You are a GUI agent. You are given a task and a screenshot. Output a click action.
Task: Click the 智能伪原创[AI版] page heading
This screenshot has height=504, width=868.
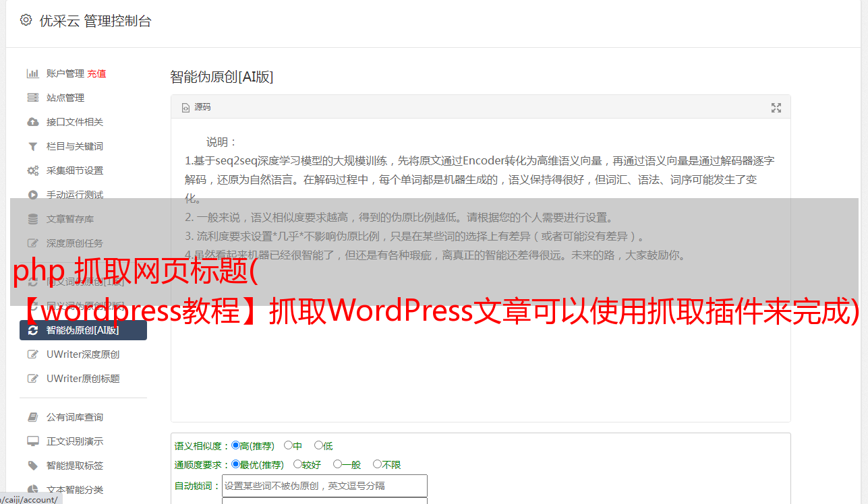222,77
